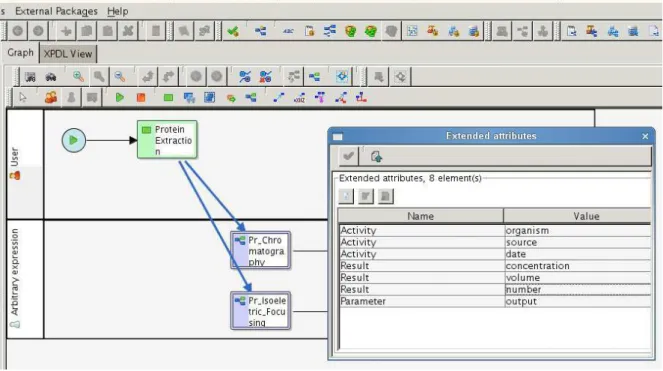Click the checkmark apply button in dialog
Screen dimensions: 663x371
pyautogui.click(x=348, y=157)
